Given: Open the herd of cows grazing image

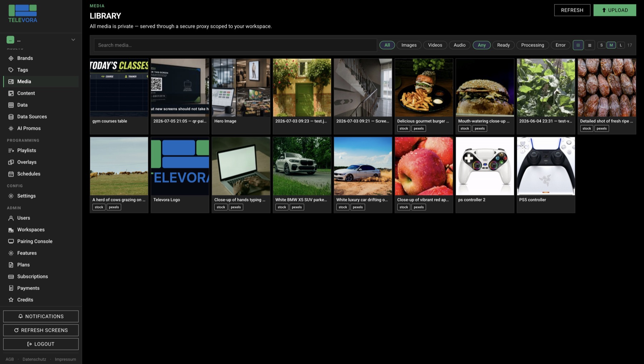Looking at the screenshot, I should pos(119,166).
